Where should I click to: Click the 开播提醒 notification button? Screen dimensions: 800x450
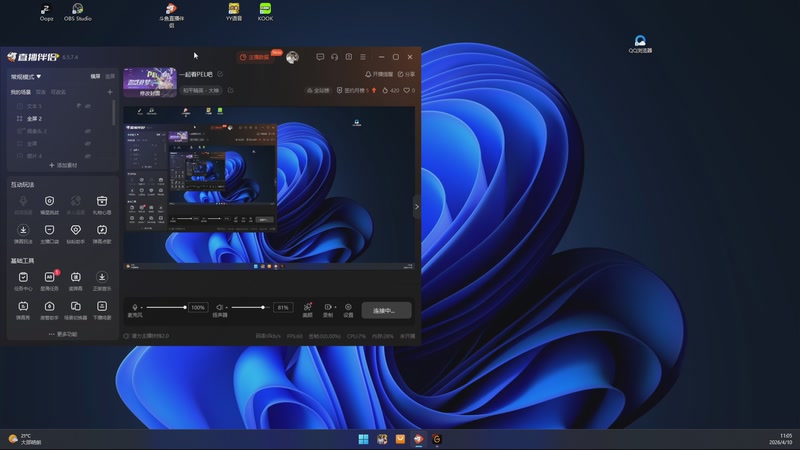[381, 74]
